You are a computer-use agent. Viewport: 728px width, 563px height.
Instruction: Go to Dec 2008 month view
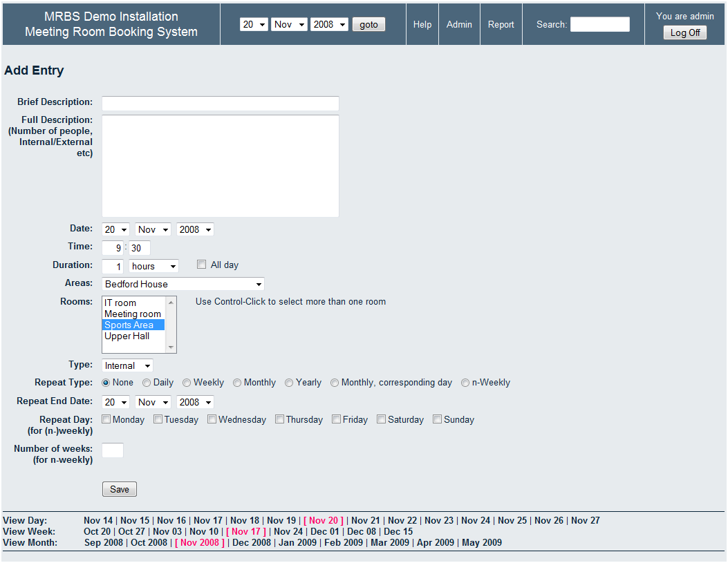click(x=252, y=542)
